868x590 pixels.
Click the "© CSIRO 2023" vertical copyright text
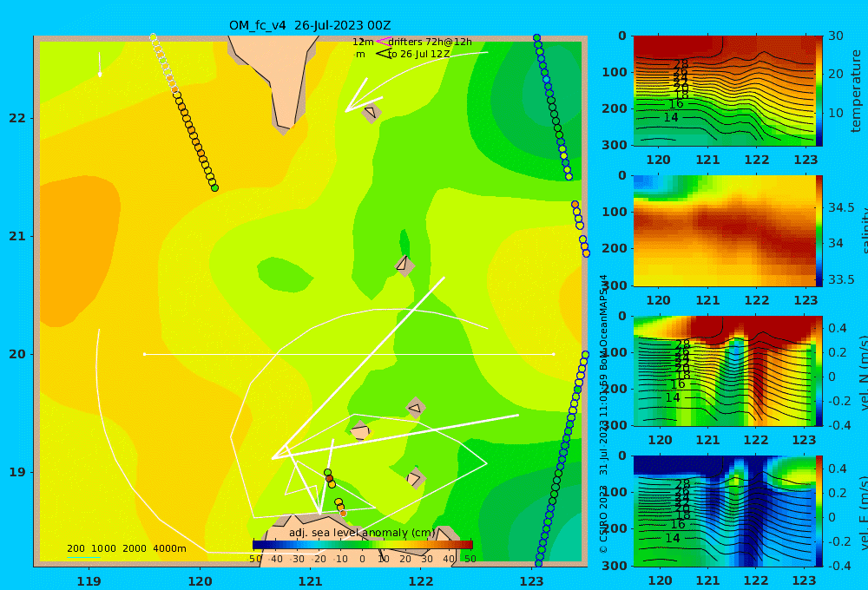604,519
